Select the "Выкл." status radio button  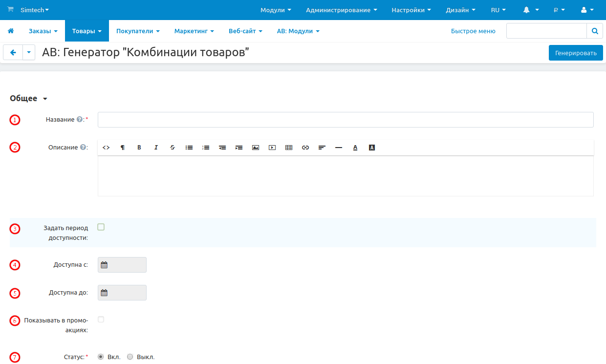pyautogui.click(x=130, y=357)
